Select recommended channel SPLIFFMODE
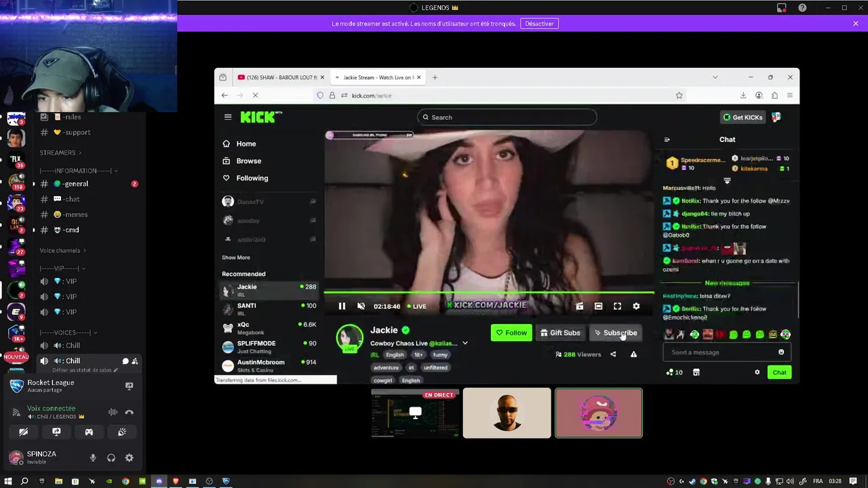This screenshot has width=868, height=488. (269, 347)
